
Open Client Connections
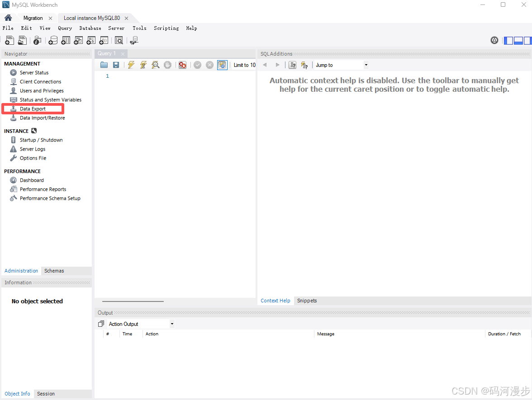(x=40, y=82)
